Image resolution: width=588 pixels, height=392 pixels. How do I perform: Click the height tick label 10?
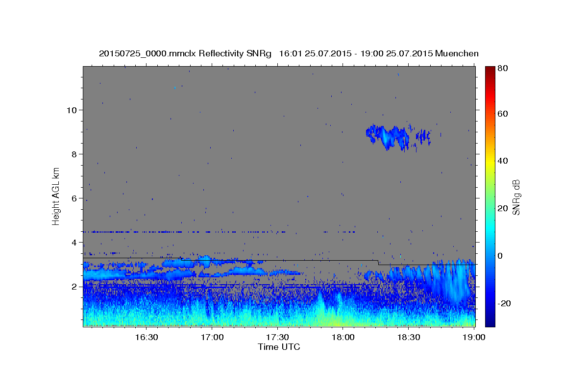click(x=71, y=110)
